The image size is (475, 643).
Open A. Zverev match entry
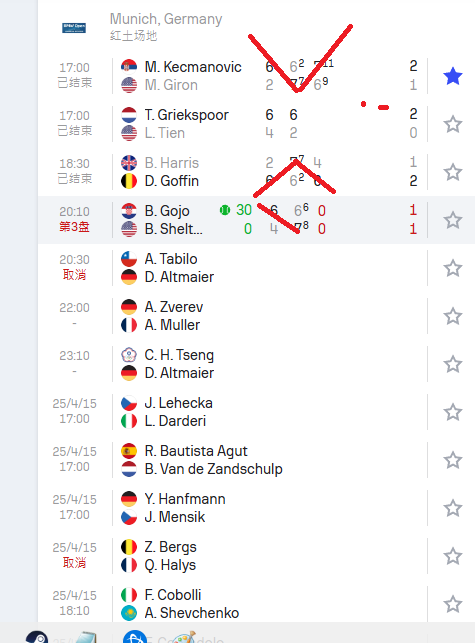(174, 307)
